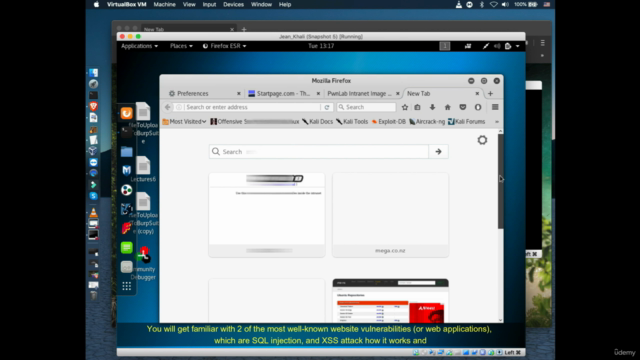Go to Firefox home page icon
Viewport: 640px width, 360px height.
447,107
